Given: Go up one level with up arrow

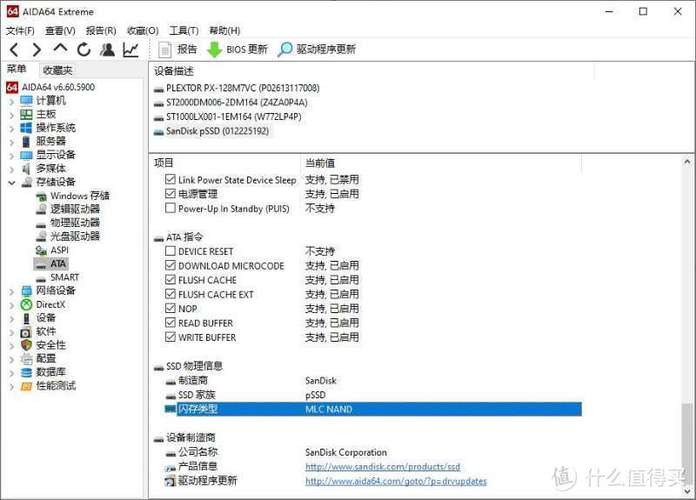Looking at the screenshot, I should pos(60,48).
